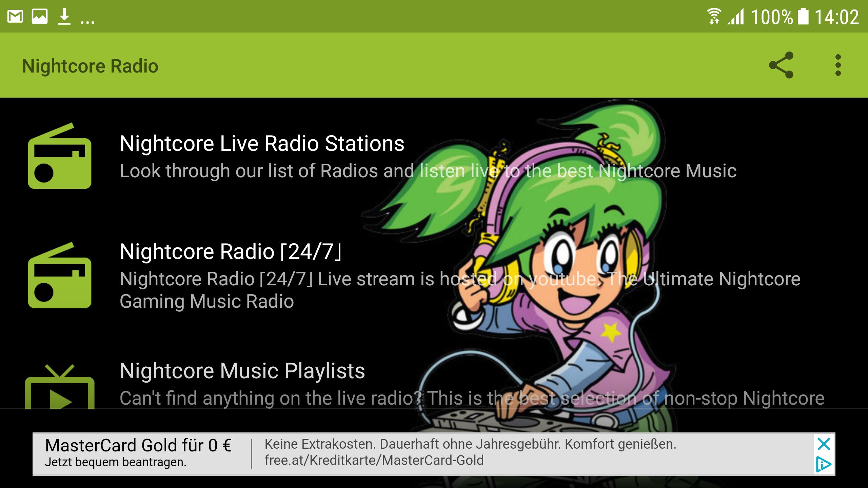This screenshot has height=488, width=868.
Task: Tap the more notifications ellipsis in the status bar
Action: coord(87,22)
